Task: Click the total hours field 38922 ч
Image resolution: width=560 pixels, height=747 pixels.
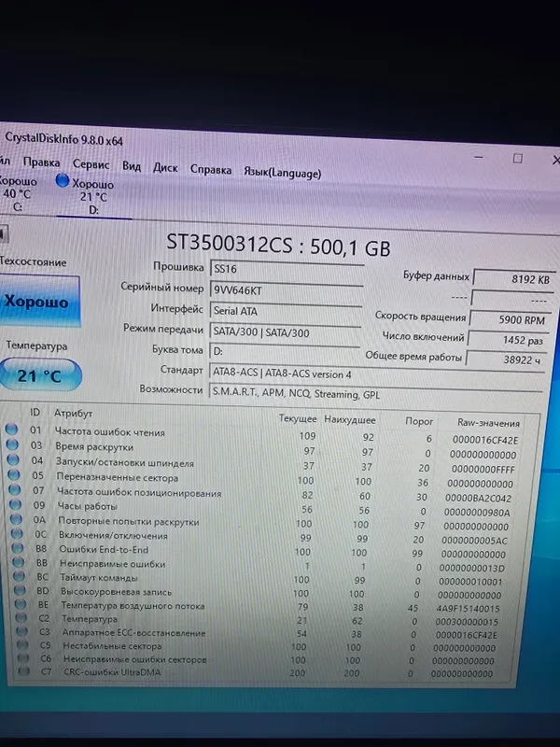Action: click(506, 359)
